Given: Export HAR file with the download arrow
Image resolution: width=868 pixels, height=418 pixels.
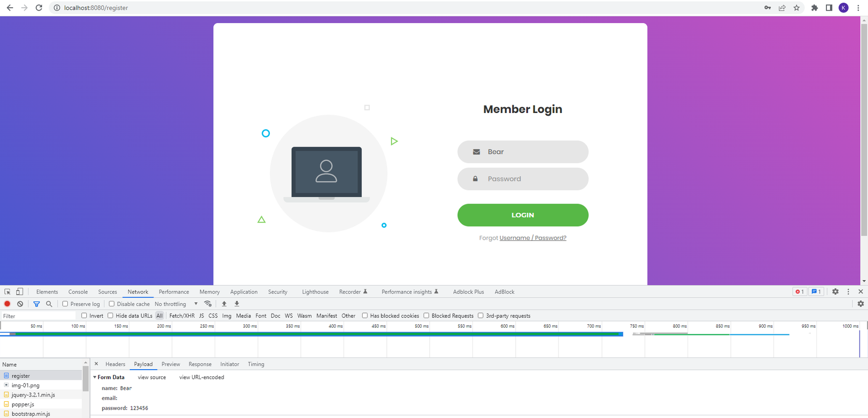Looking at the screenshot, I should tap(237, 304).
